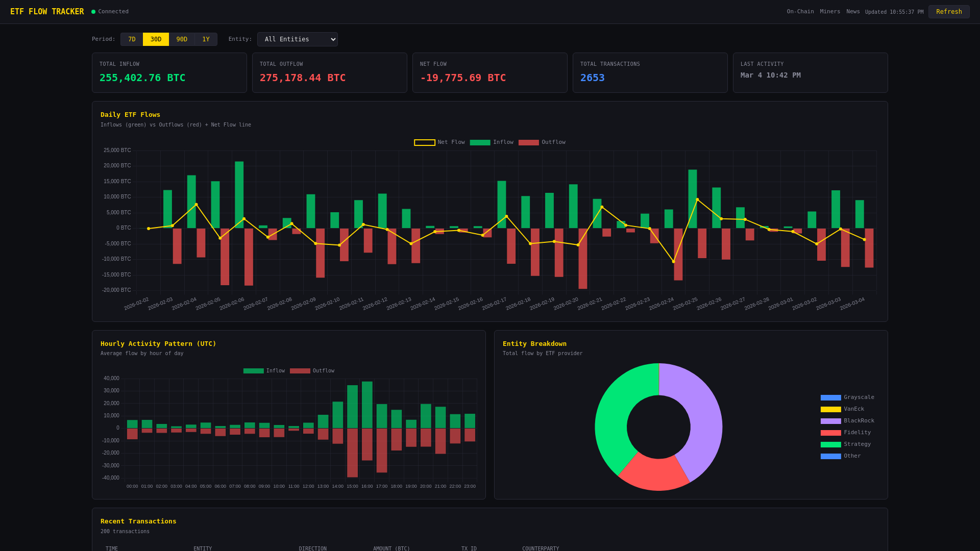The width and height of the screenshot is (980, 551).
Task: Click the Net Flow yellow legend marker
Action: pos(424,142)
